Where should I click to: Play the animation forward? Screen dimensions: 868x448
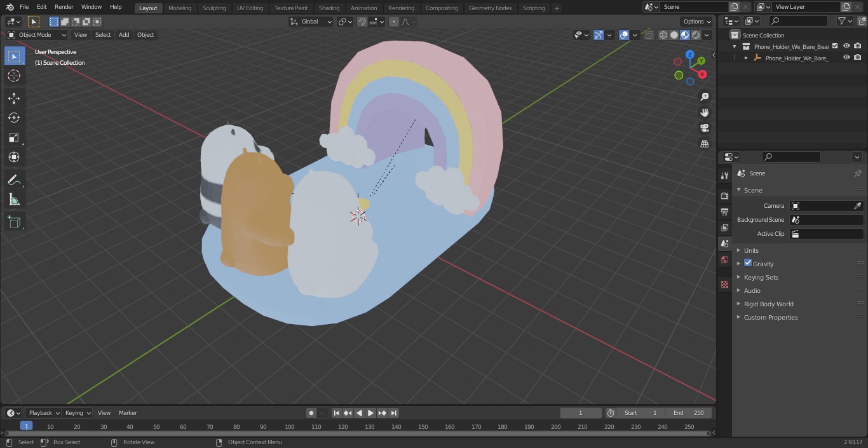tap(370, 413)
